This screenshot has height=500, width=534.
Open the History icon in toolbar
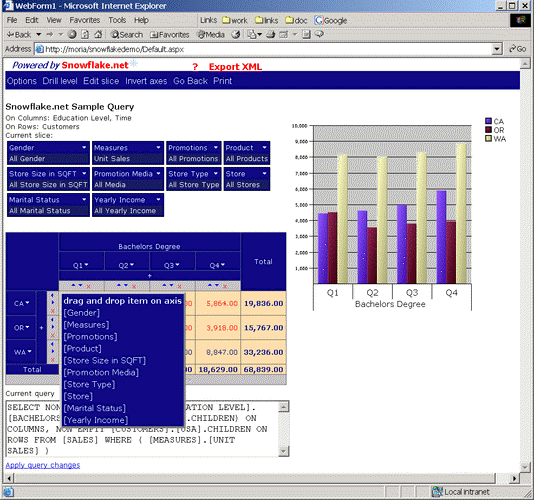pos(236,34)
